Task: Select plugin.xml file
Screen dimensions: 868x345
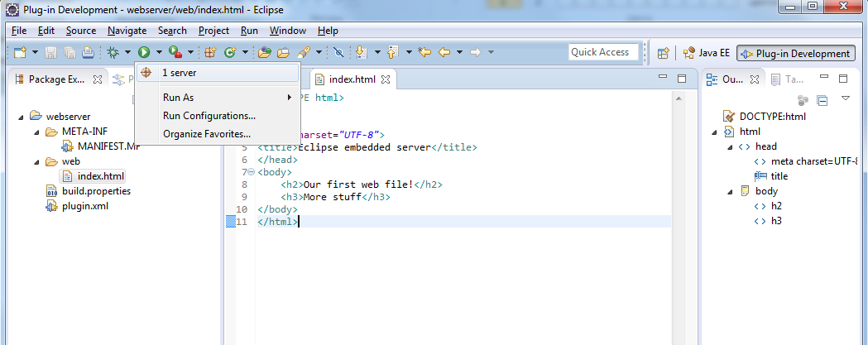Action: [x=78, y=207]
